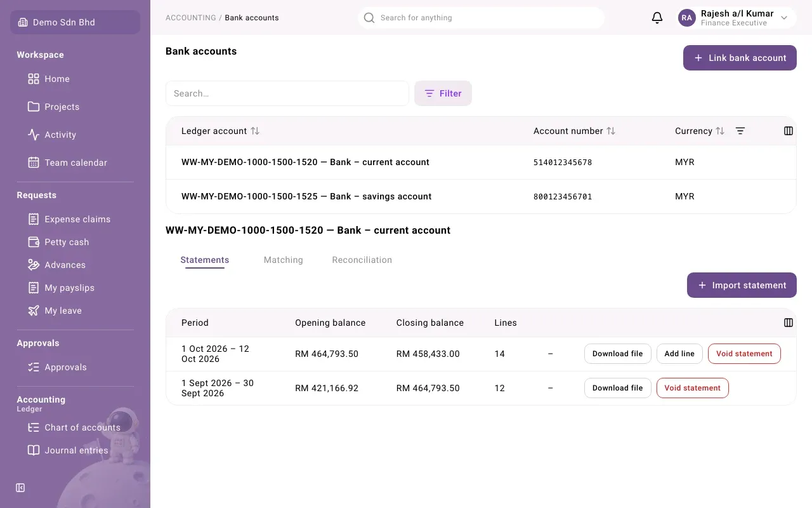This screenshot has height=508, width=812.
Task: Click the Home sidebar icon
Action: coord(34,79)
